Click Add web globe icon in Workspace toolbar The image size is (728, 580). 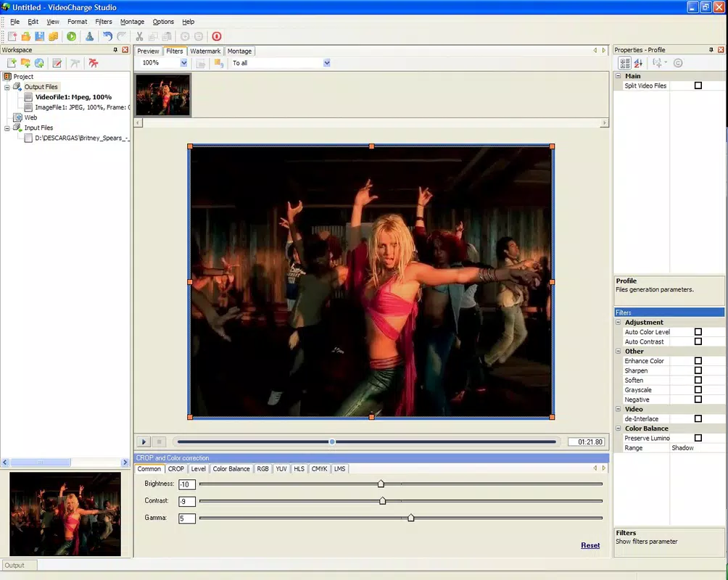point(39,63)
